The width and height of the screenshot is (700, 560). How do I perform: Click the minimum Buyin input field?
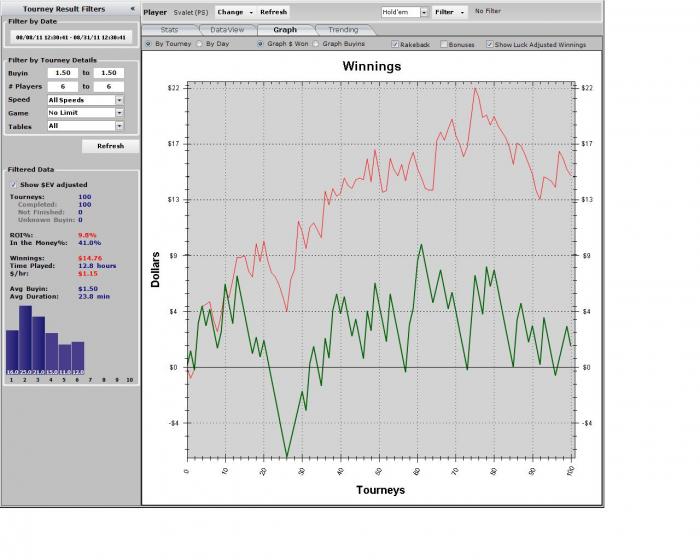[x=63, y=73]
